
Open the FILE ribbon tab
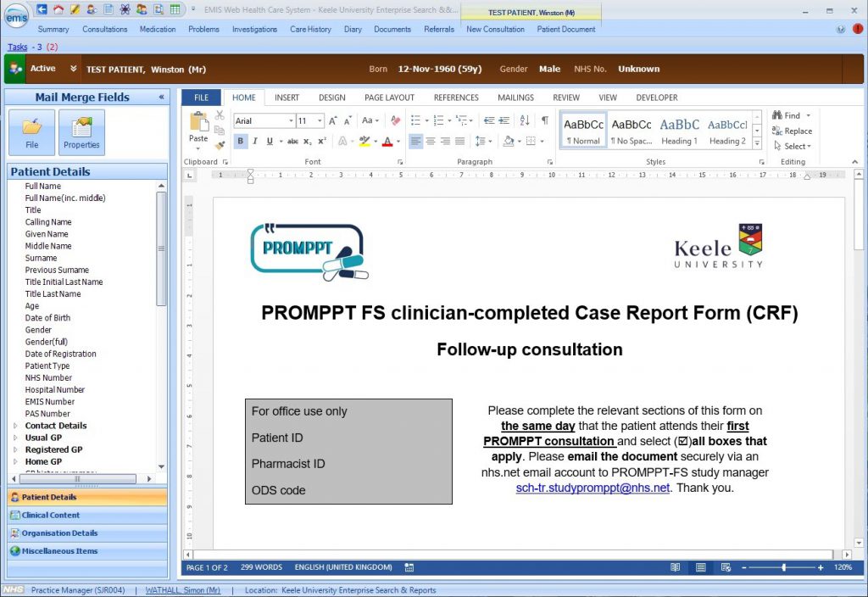coord(202,98)
